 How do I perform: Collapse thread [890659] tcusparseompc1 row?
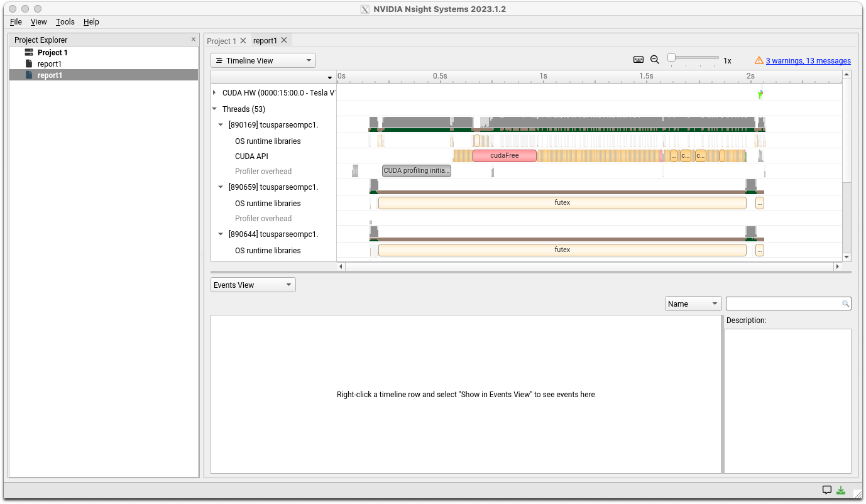[x=221, y=187]
